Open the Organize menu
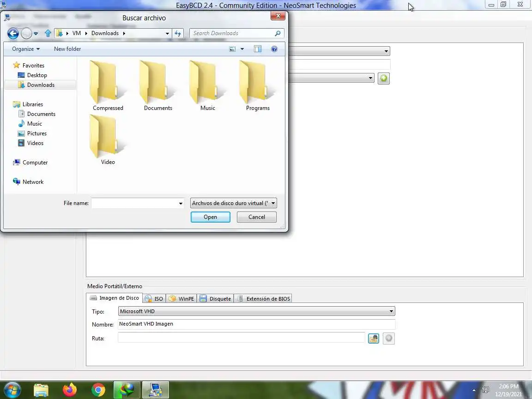The height and width of the screenshot is (399, 532). [26, 49]
